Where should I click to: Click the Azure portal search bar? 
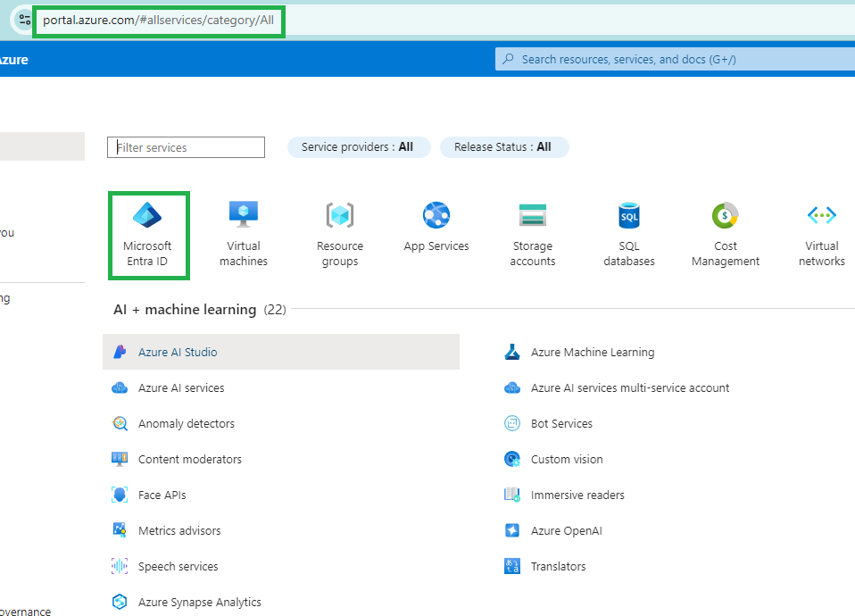pyautogui.click(x=675, y=59)
